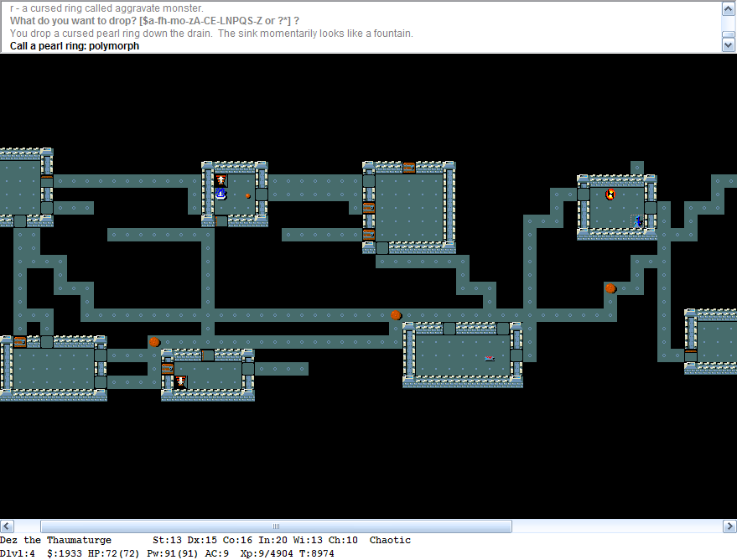Viewport: 737px width, 560px height.
Task: Click the blue fountain tile
Action: (221, 194)
